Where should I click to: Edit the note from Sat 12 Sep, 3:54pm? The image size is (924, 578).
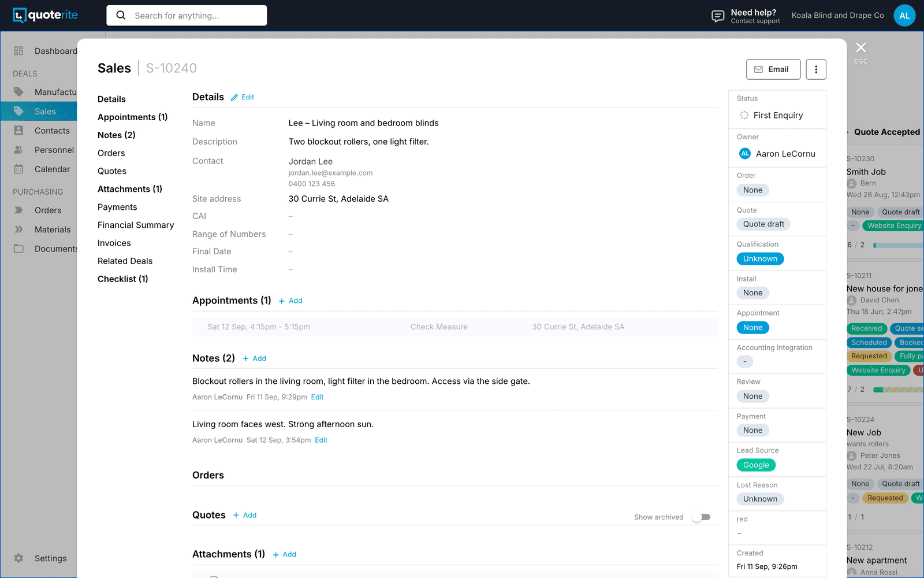tap(321, 440)
